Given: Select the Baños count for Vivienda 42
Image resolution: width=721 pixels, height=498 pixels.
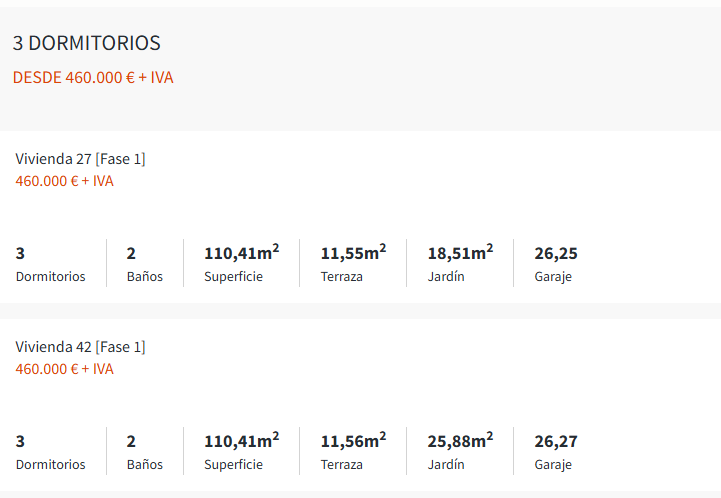Looking at the screenshot, I should [x=131, y=441].
